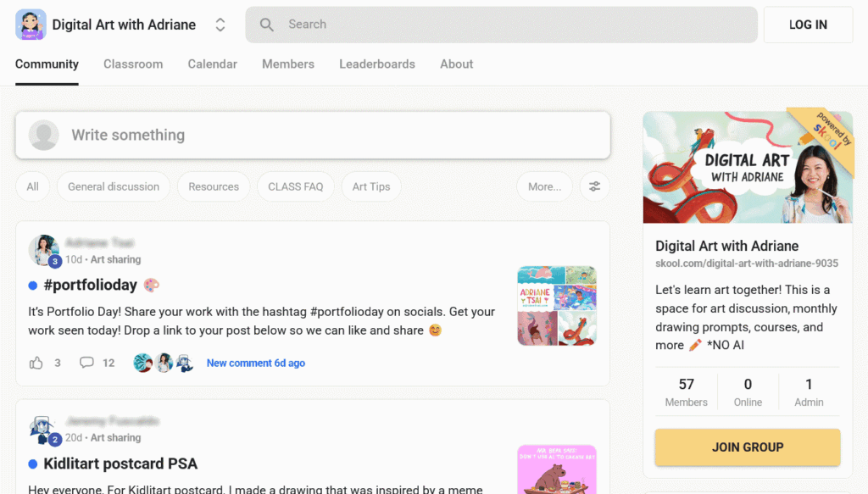Open the Kidlitart postcard bear thumbnail
Viewport: 868px width, 494px height.
pyautogui.click(x=557, y=469)
